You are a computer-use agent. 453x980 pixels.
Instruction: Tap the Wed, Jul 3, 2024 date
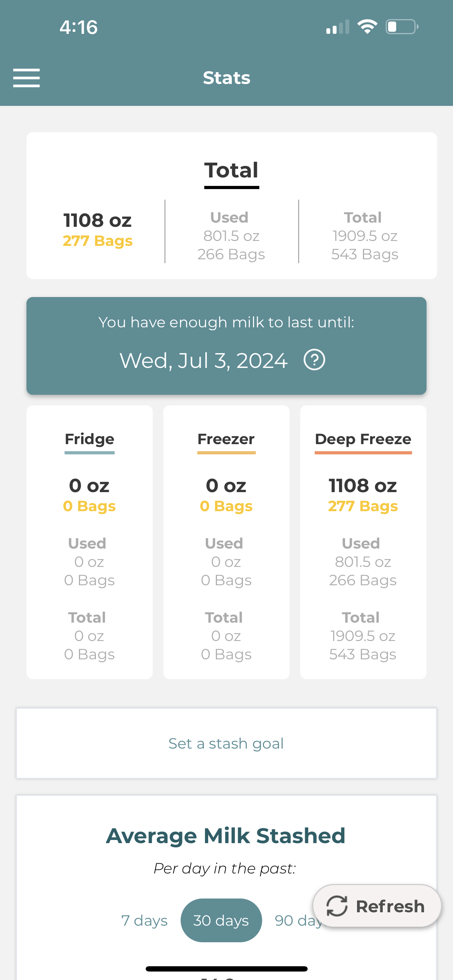[x=204, y=360]
